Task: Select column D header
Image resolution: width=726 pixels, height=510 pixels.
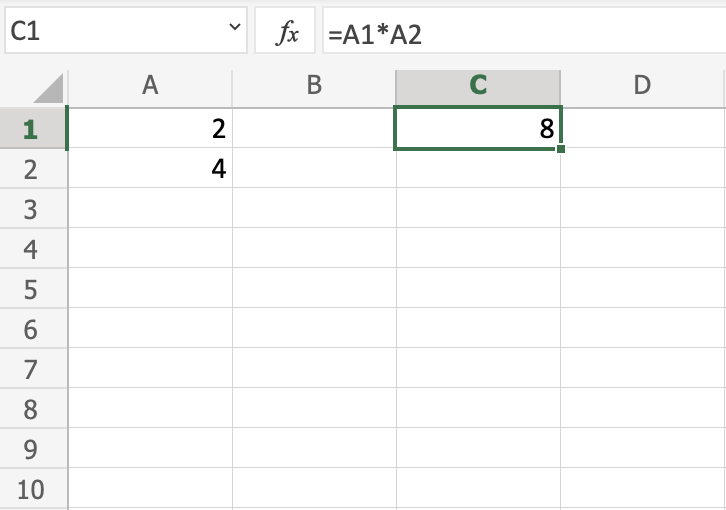Action: coord(642,86)
